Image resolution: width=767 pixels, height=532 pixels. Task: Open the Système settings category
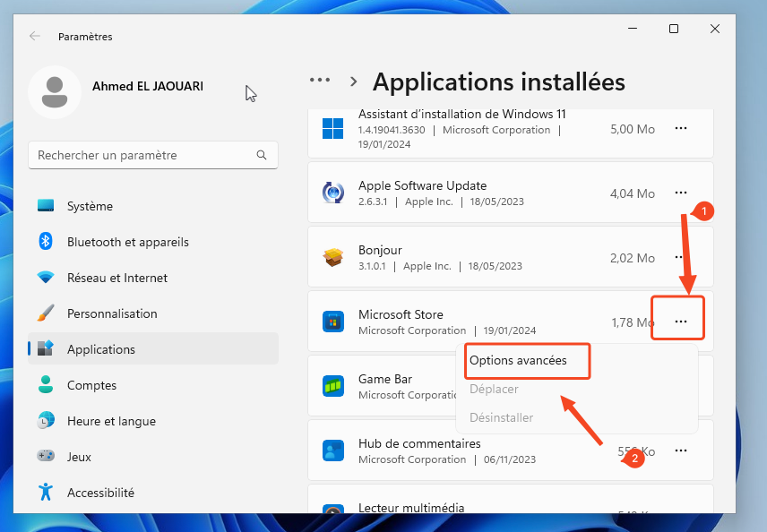[x=90, y=206]
